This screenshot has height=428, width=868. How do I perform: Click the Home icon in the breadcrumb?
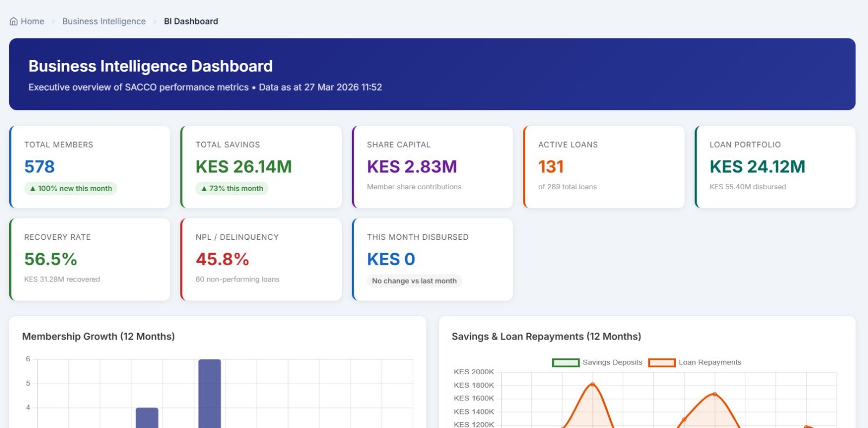[14, 22]
